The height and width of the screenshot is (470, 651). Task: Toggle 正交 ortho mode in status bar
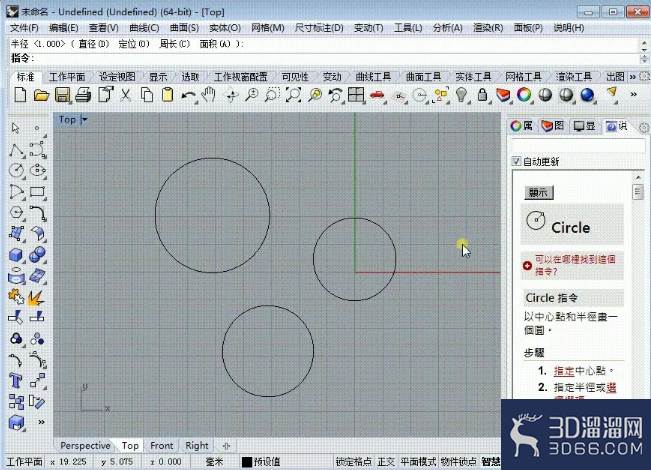(x=386, y=462)
